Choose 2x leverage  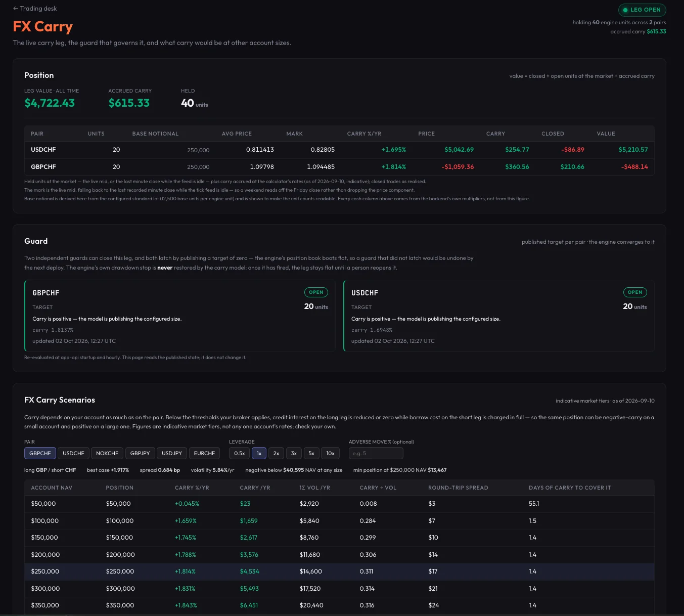(x=276, y=453)
